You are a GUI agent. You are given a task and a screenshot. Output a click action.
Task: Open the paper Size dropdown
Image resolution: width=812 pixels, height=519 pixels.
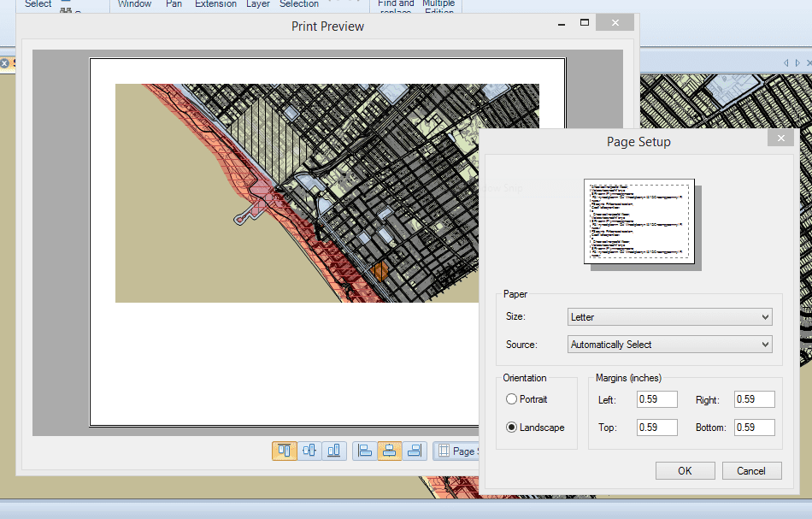tap(670, 317)
